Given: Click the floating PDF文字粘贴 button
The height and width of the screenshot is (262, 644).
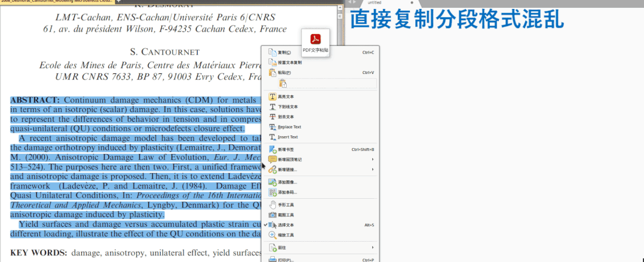Looking at the screenshot, I should [315, 43].
